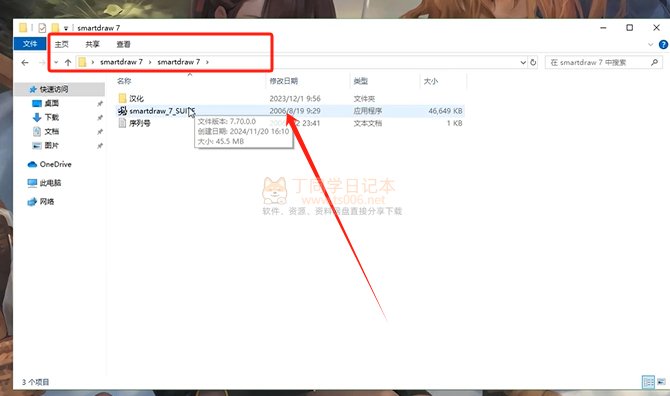The height and width of the screenshot is (396, 670).
Task: Open recent locations dropdown arrow
Action: click(56, 62)
